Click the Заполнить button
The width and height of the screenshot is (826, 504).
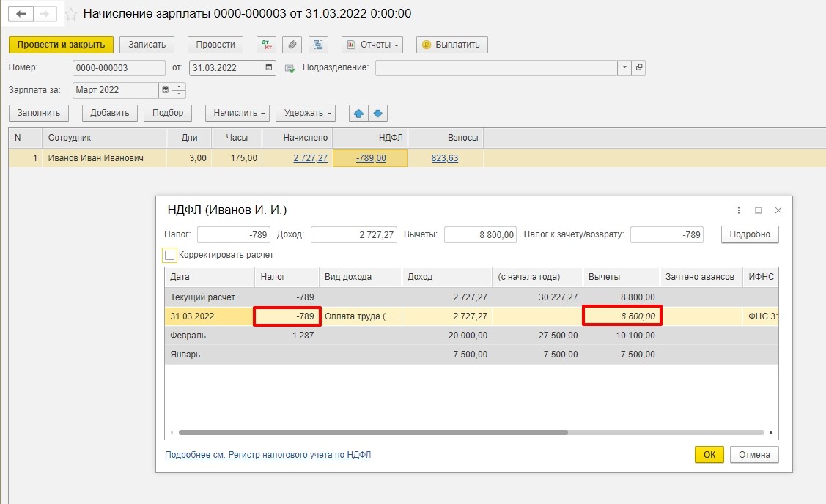(x=38, y=114)
